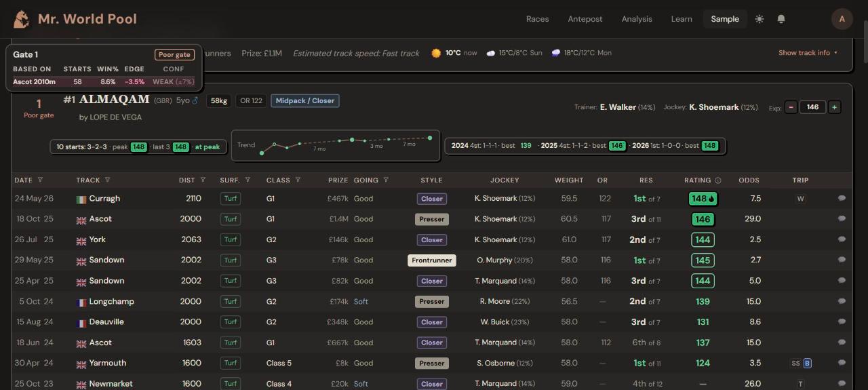Increase the Exp value with plus button

click(x=835, y=107)
